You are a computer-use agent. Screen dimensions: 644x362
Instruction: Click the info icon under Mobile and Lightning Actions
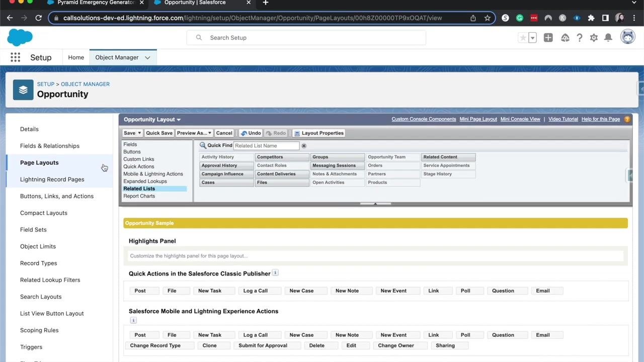click(x=133, y=320)
